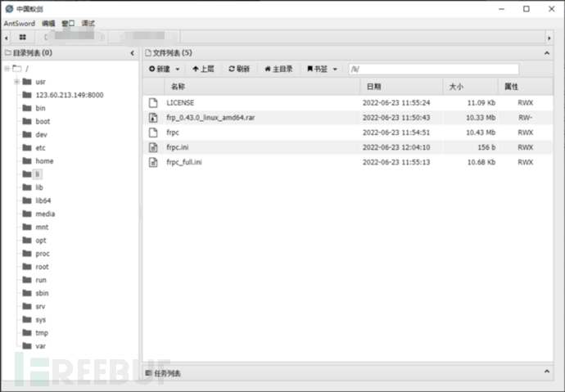Click the frpc_full.ini document icon
Screen dimensions: 565x392
coord(153,162)
